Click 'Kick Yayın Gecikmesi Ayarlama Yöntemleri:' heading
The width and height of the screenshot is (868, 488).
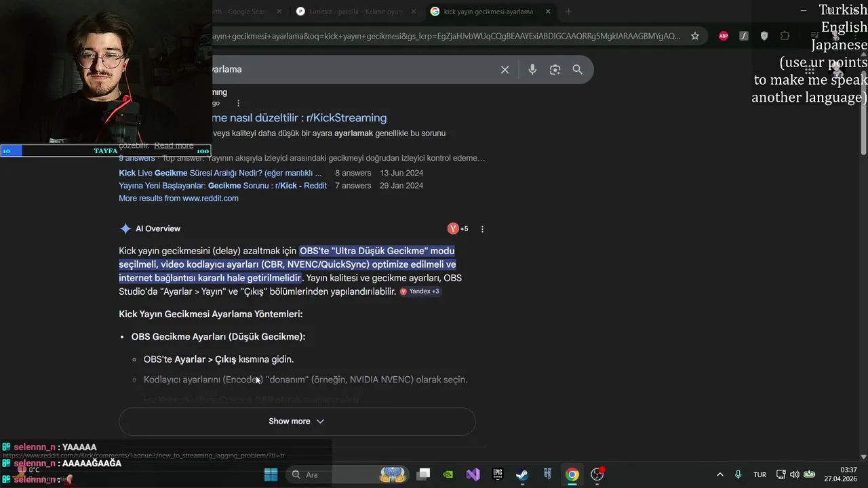211,314
